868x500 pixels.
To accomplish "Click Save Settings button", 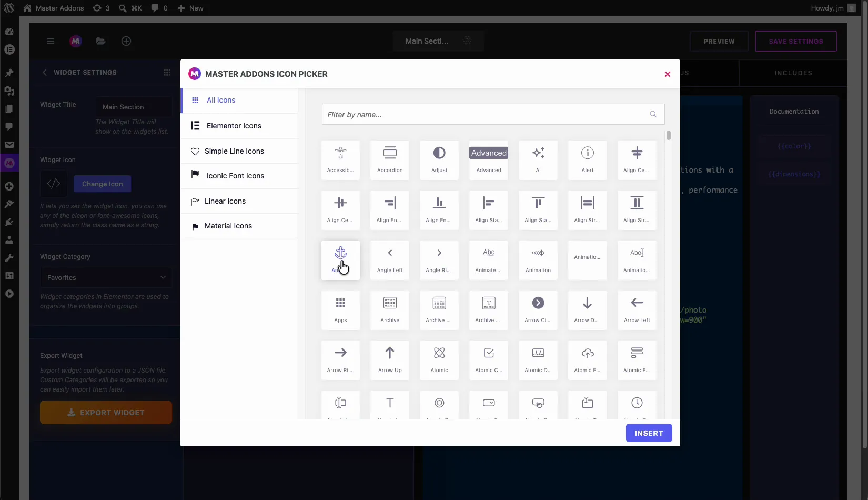I will click(x=795, y=41).
